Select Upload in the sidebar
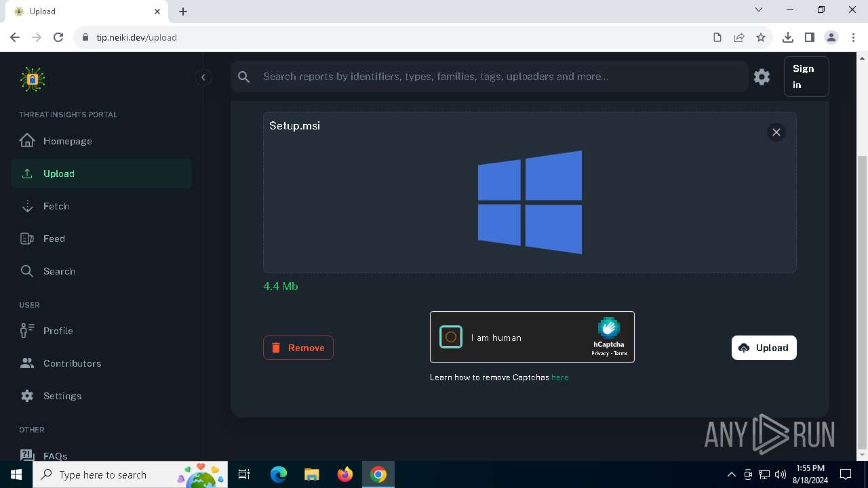 (x=101, y=174)
